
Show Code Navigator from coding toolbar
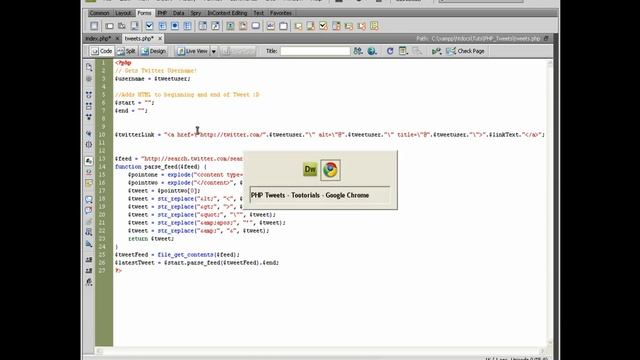click(x=89, y=78)
